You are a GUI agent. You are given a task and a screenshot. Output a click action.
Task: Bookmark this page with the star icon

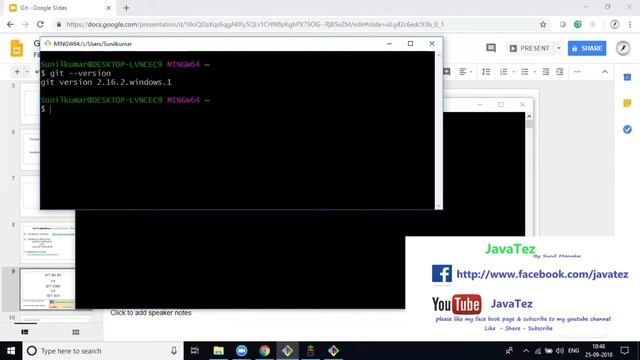[x=543, y=24]
